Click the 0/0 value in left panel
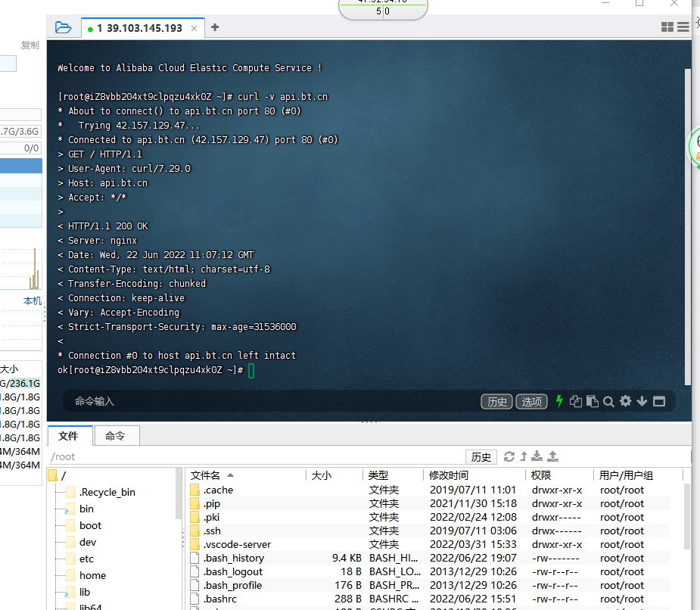This screenshot has width=700, height=610. point(31,148)
